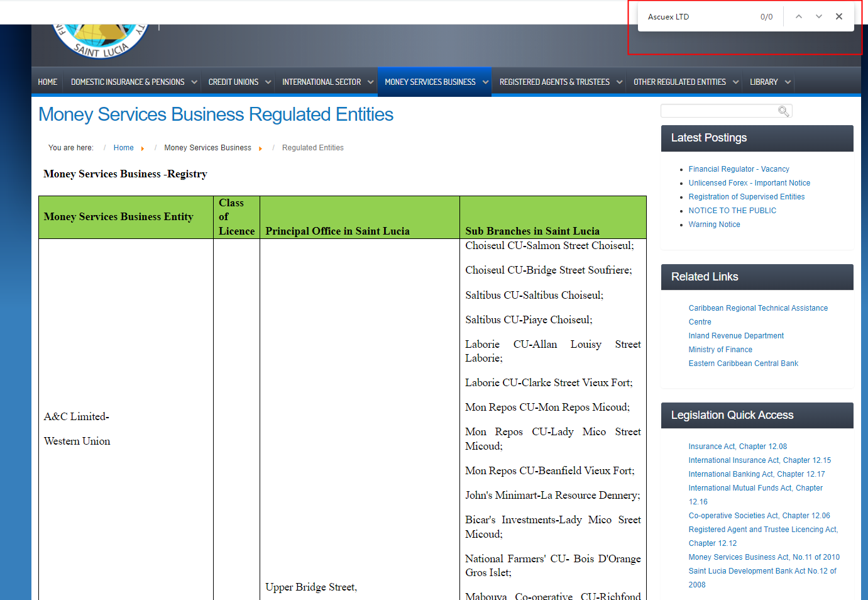This screenshot has height=600, width=868.
Task: Go to next find result arrow
Action: [x=818, y=17]
